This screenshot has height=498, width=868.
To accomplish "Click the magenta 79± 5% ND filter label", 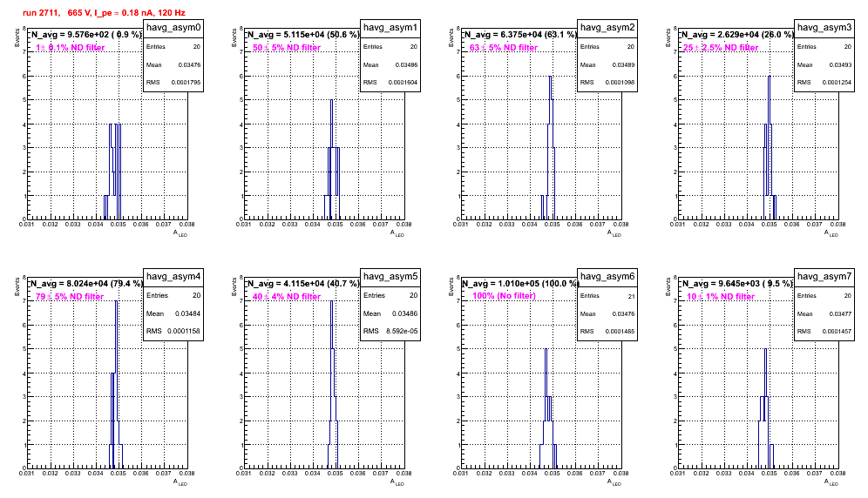I will [70, 297].
